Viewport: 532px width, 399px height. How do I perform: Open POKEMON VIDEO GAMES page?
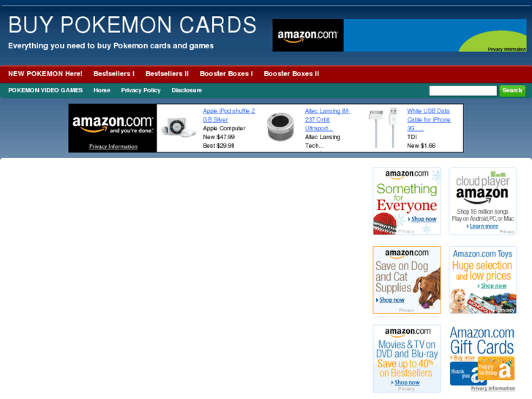pyautogui.click(x=45, y=90)
